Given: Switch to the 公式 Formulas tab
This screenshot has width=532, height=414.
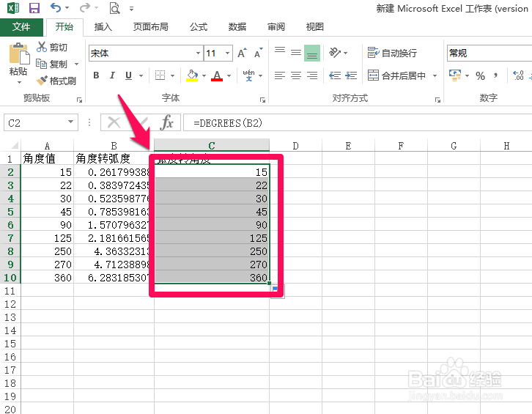Looking at the screenshot, I should [199, 27].
